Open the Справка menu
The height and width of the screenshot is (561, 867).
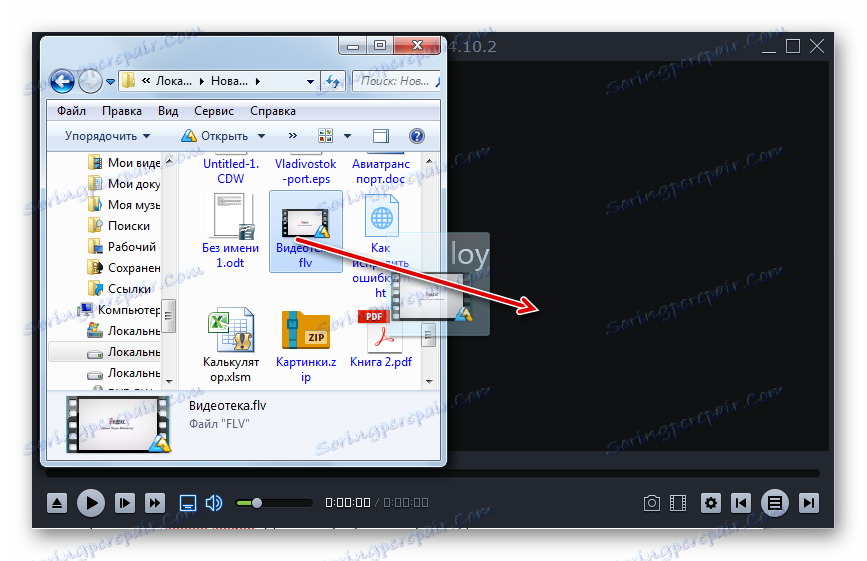pyautogui.click(x=273, y=111)
